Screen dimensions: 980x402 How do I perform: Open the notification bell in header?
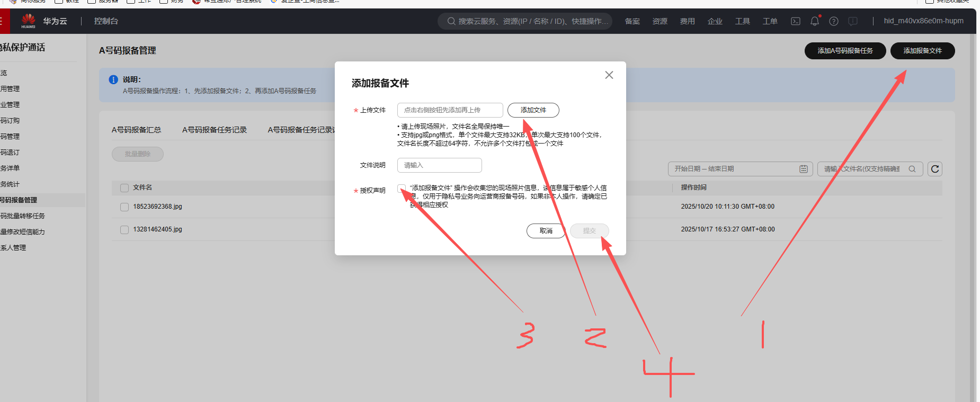click(815, 21)
